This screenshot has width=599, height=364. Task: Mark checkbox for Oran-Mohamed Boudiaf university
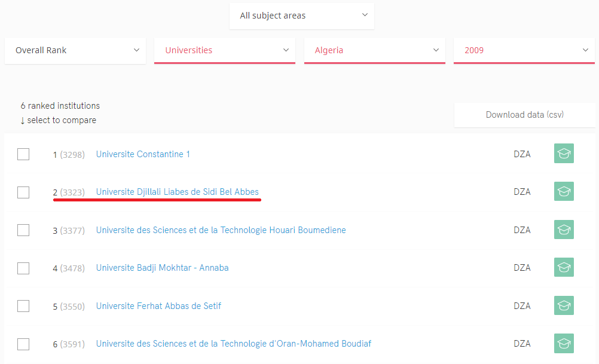[23, 344]
